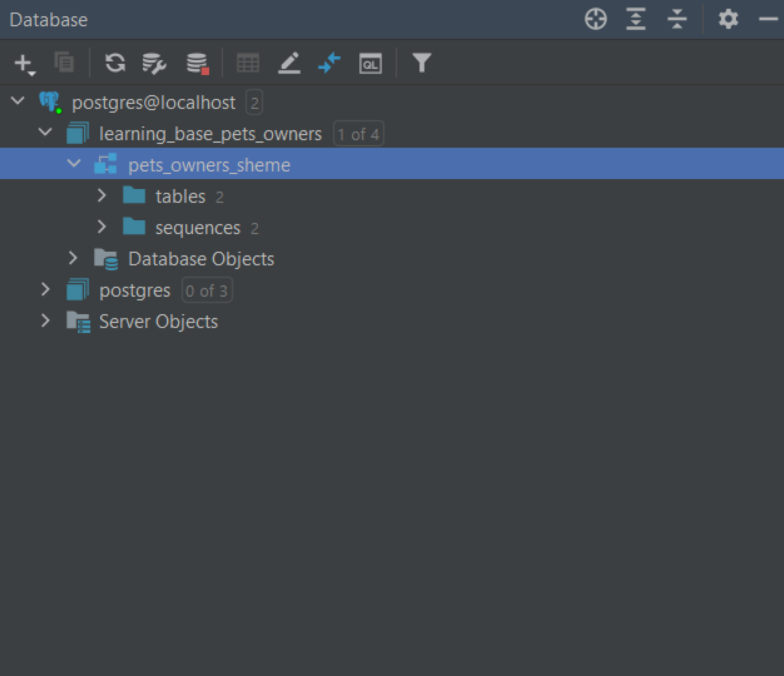Viewport: 784px width, 676px height.
Task: Click the sequences folder icon
Action: click(134, 226)
